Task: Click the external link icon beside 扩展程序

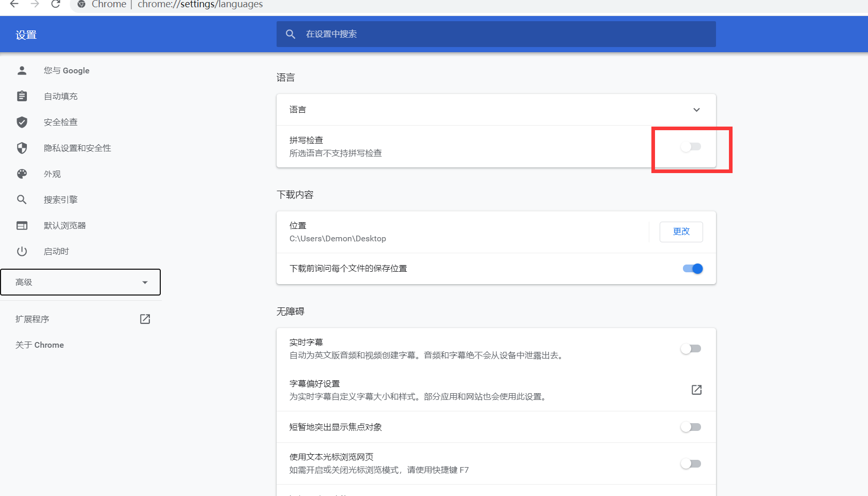Action: (x=145, y=319)
